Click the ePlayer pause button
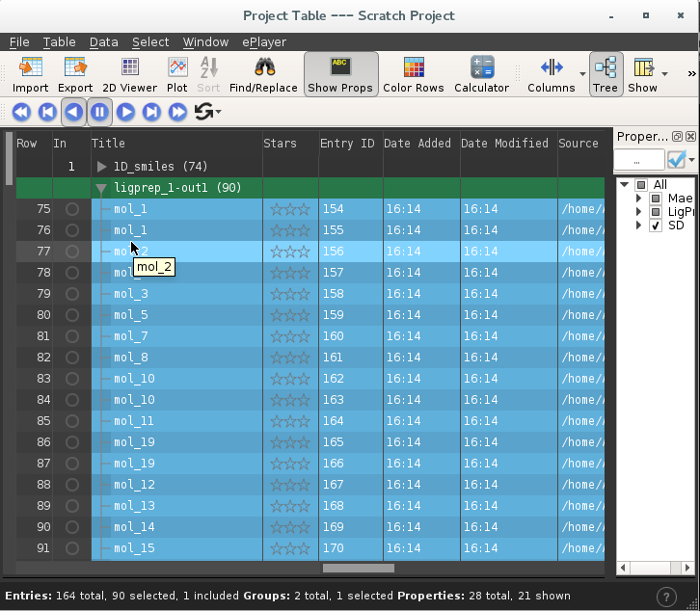Screen dimensions: 700x611 [x=99, y=112]
